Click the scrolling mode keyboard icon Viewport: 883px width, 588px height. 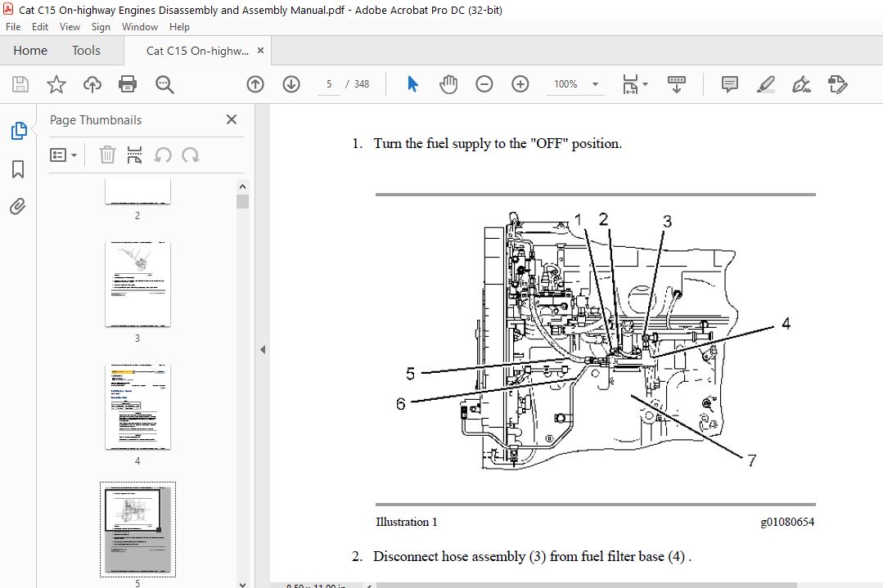(676, 84)
